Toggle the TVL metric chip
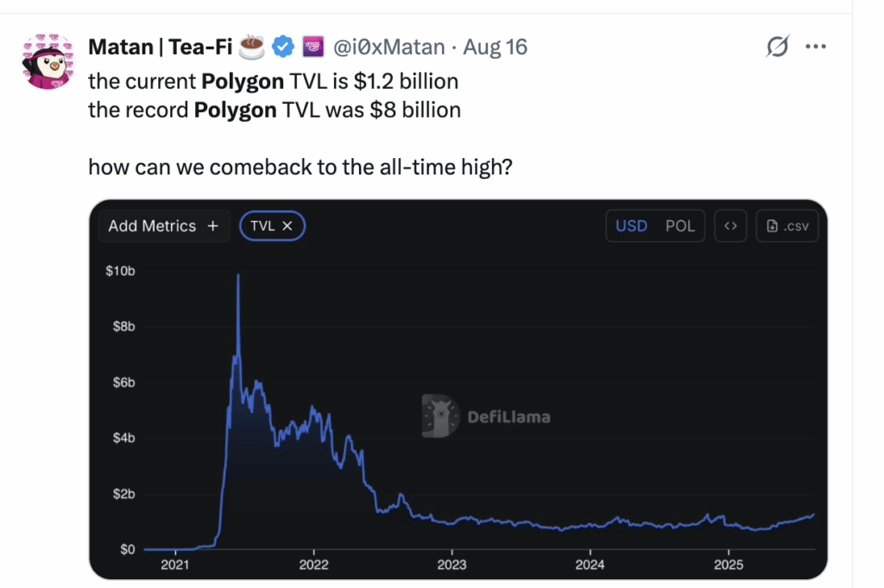The height and width of the screenshot is (588, 884). pos(272,226)
